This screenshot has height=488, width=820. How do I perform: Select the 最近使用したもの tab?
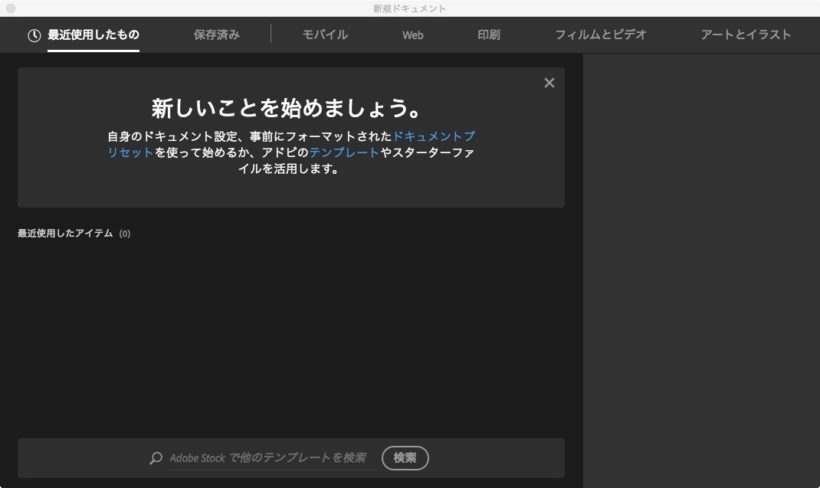[x=93, y=35]
